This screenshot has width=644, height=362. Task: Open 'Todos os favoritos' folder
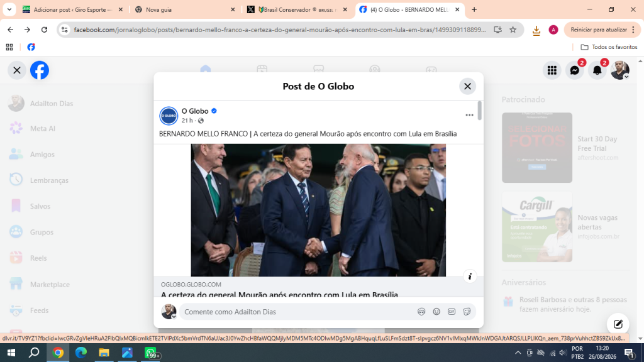pyautogui.click(x=609, y=47)
